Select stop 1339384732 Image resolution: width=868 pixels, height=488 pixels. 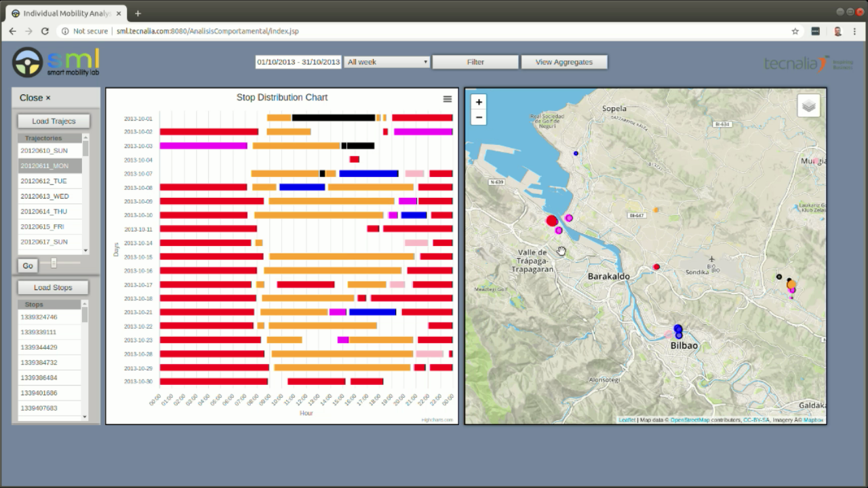[x=50, y=363]
